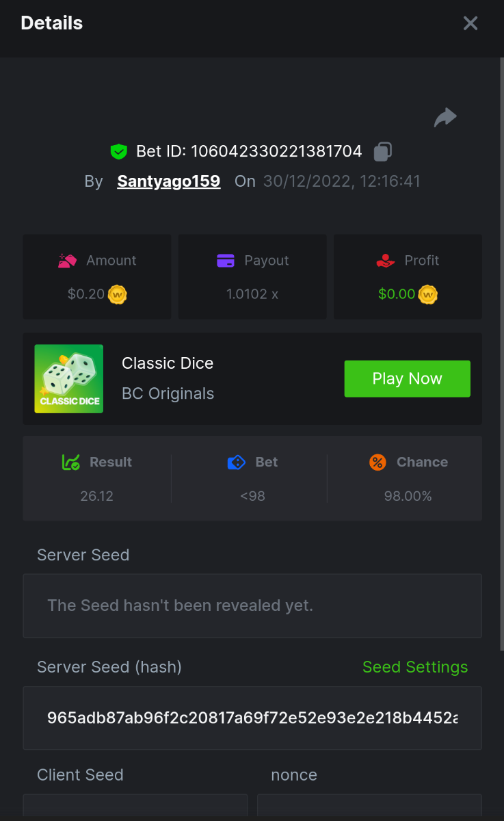Click the green Result chart icon
The width and height of the screenshot is (504, 821).
point(71,462)
